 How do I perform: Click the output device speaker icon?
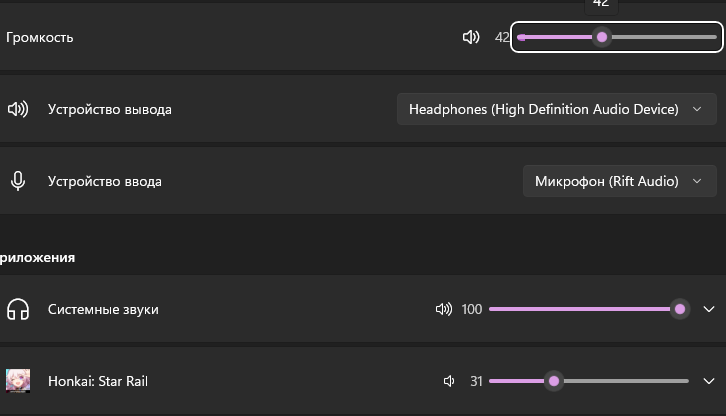click(x=17, y=109)
